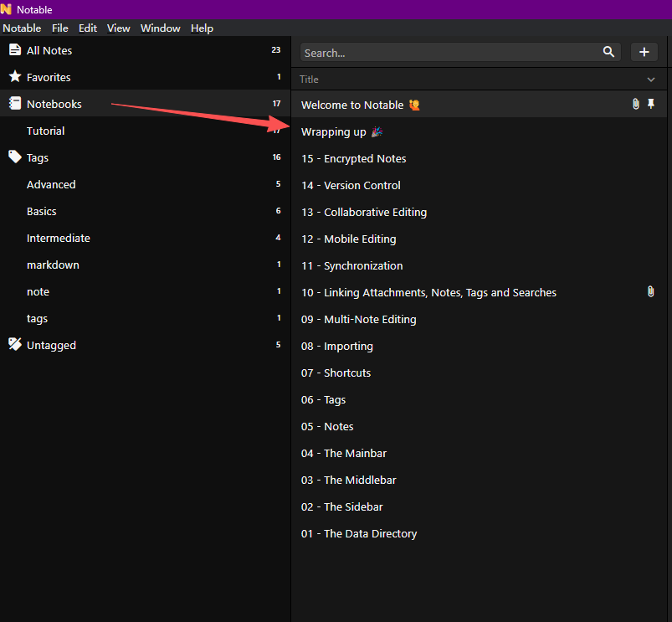Open 04 - The Mainbar note

[479, 453]
